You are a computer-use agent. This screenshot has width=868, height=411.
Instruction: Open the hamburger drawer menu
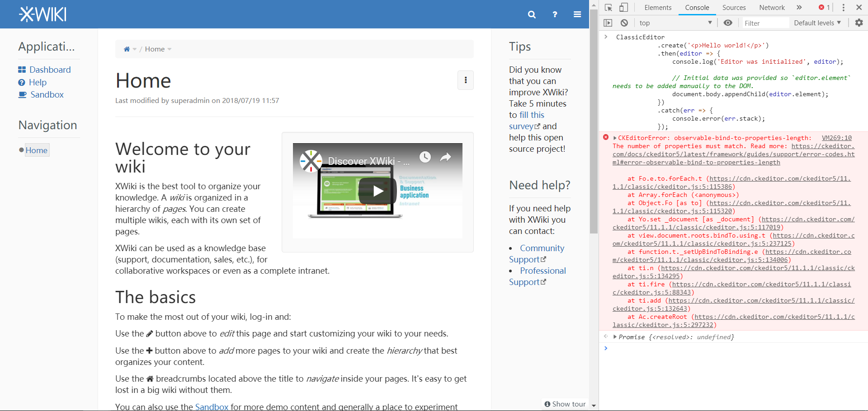[577, 14]
